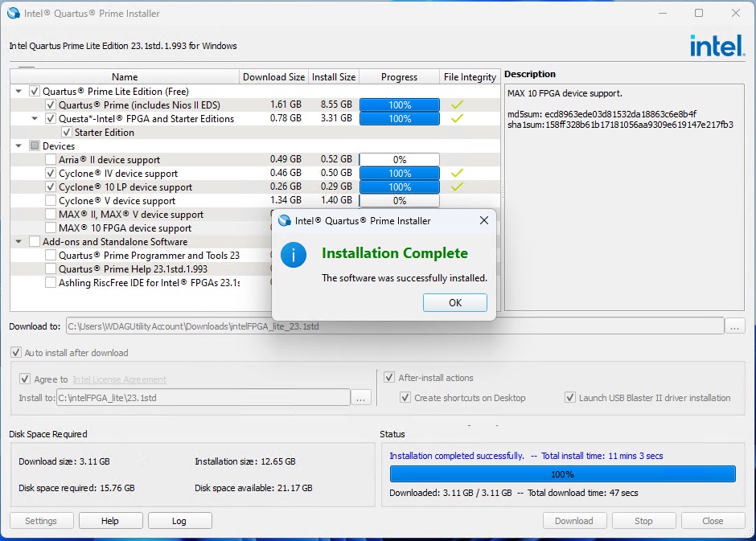Click the Close button at bottom right
Screen dimensions: 756x541
[x=713, y=521]
